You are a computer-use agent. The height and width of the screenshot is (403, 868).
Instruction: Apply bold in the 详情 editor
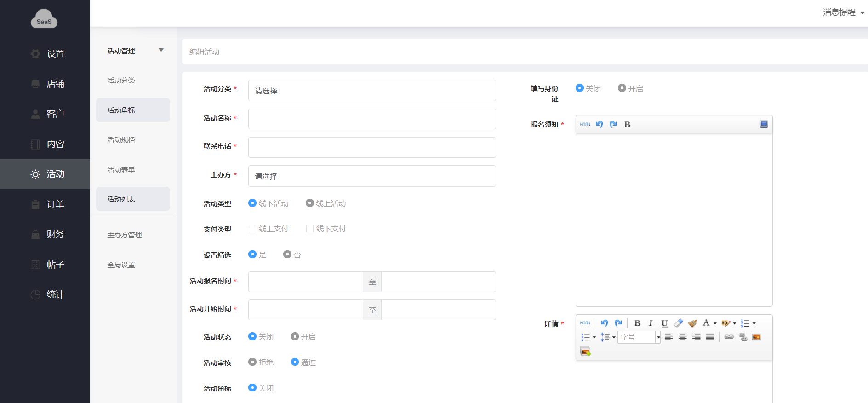[637, 323]
